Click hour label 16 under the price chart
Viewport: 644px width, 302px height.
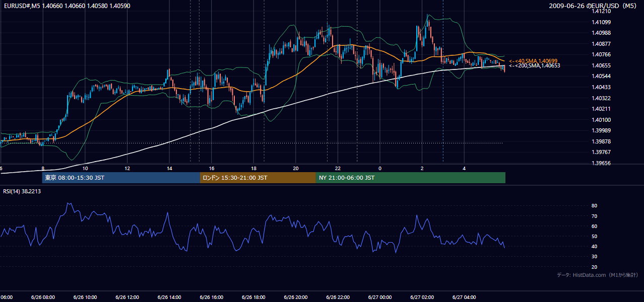coord(212,168)
